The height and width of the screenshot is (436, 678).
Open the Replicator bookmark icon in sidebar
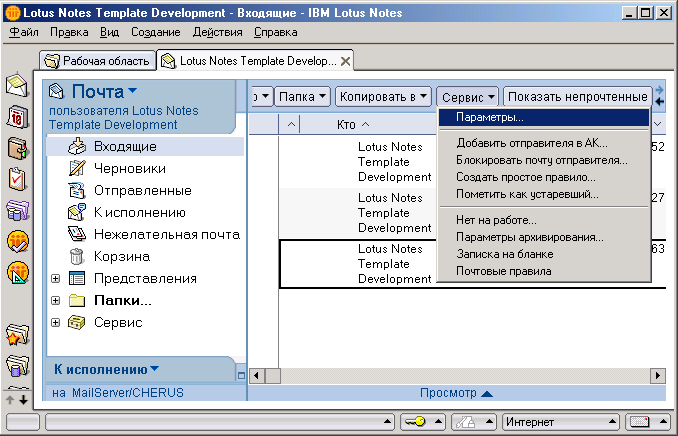(x=17, y=210)
